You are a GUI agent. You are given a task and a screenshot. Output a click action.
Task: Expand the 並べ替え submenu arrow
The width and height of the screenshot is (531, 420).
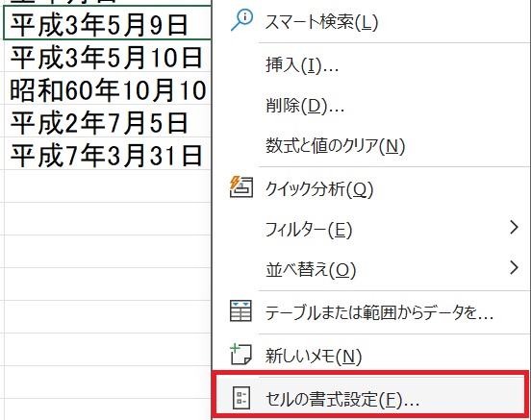point(514,268)
